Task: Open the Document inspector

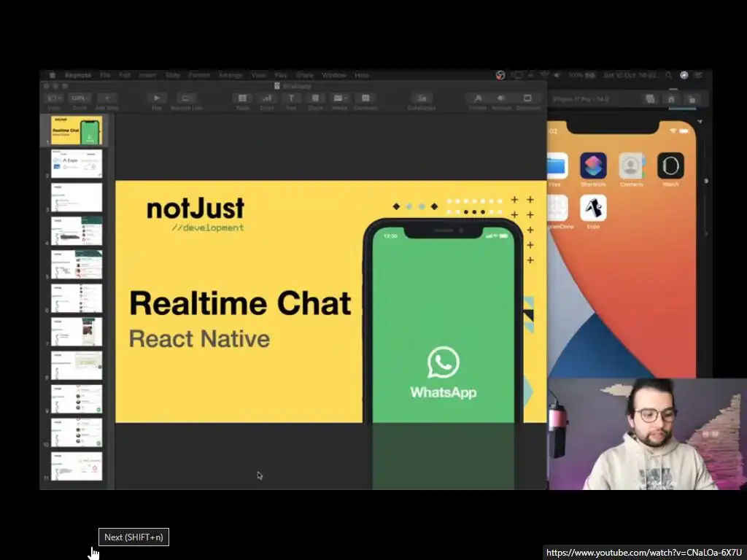Action: pyautogui.click(x=527, y=98)
